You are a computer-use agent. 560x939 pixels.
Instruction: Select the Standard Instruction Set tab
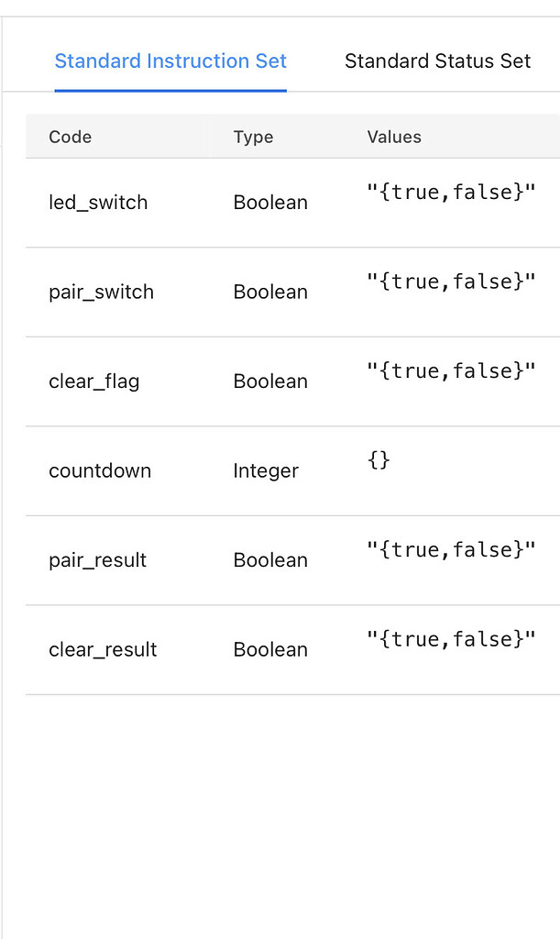(x=170, y=61)
